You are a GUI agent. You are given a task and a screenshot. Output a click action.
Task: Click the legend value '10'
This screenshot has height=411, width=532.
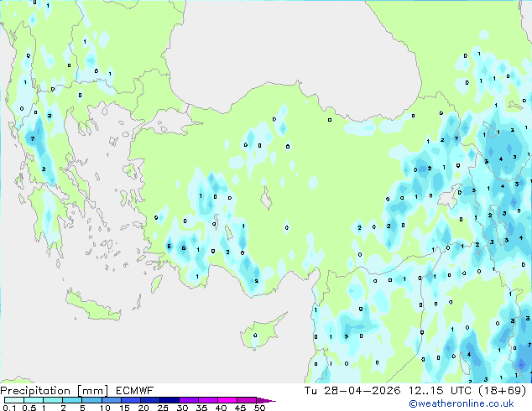(x=105, y=408)
